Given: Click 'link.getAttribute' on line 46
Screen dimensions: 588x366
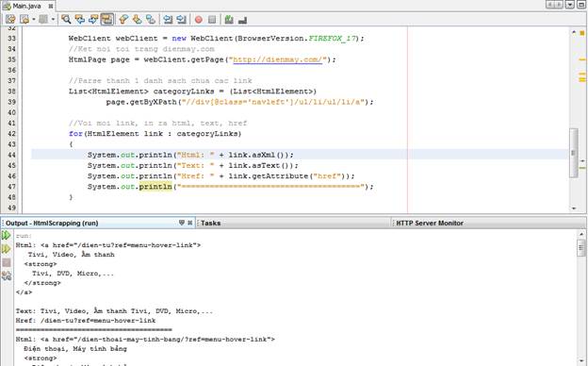Looking at the screenshot, I should tap(269, 175).
